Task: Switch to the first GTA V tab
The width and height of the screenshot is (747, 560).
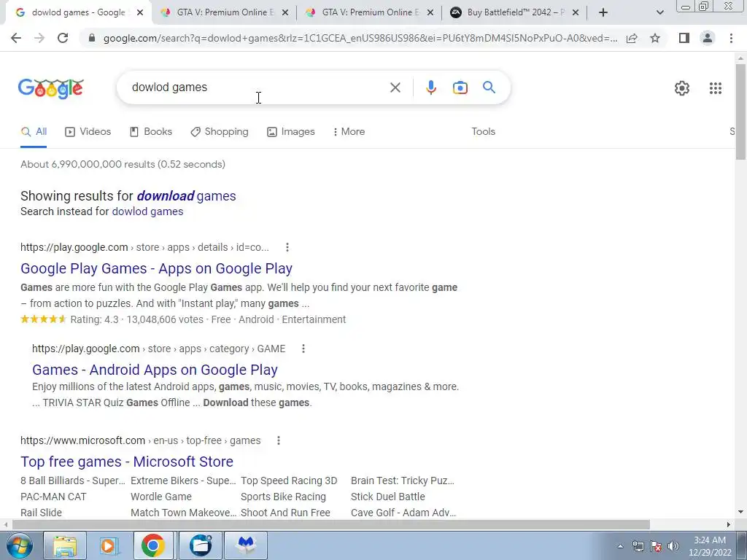Action: pos(225,13)
